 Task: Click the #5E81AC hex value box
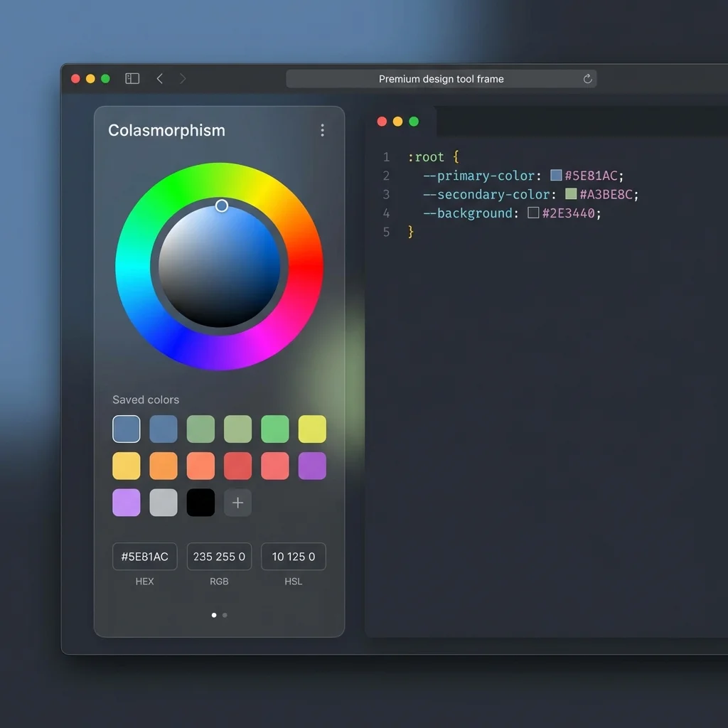point(144,556)
